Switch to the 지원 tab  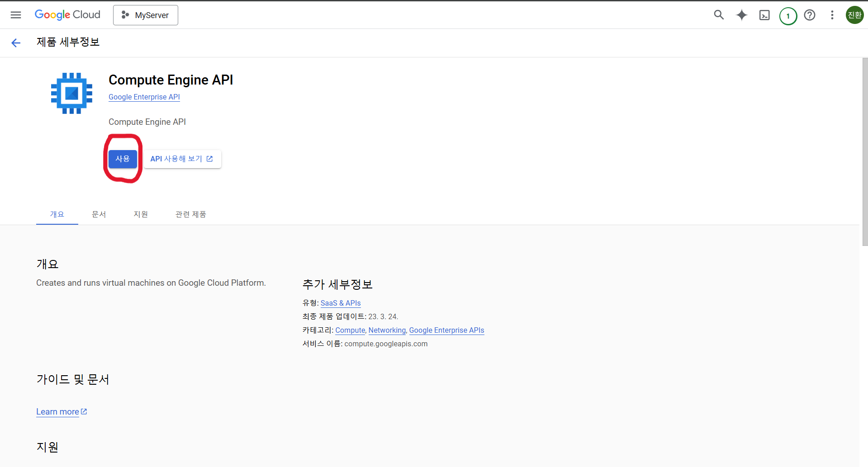pyautogui.click(x=141, y=214)
